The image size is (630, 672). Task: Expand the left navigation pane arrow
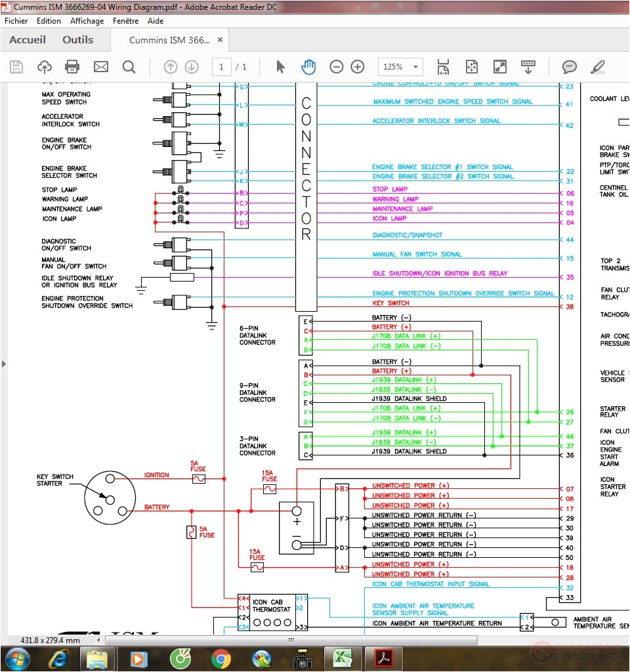5,362
